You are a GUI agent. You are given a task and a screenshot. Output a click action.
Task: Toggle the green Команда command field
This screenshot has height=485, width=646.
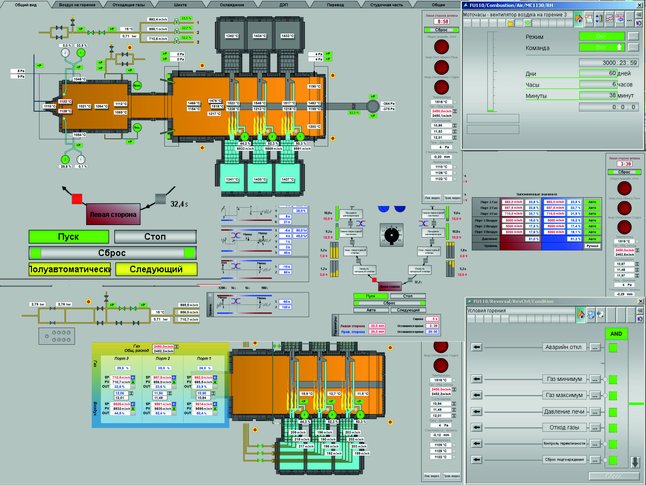[602, 47]
